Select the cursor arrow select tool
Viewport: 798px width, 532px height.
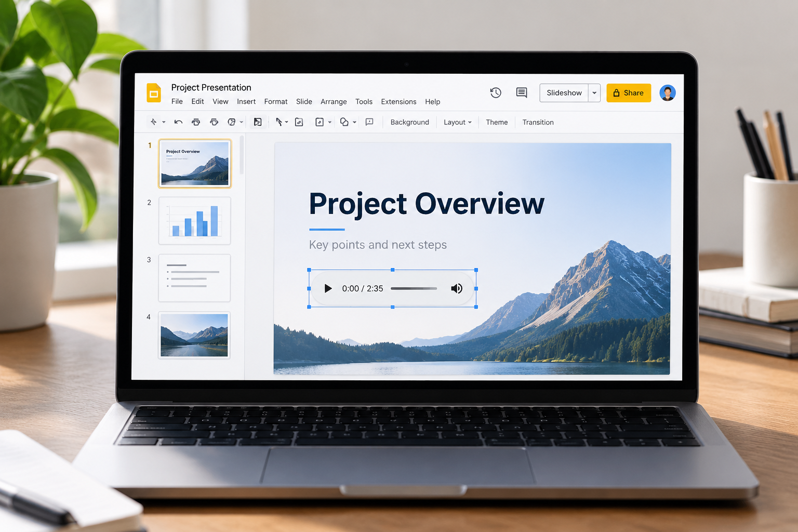tap(279, 122)
